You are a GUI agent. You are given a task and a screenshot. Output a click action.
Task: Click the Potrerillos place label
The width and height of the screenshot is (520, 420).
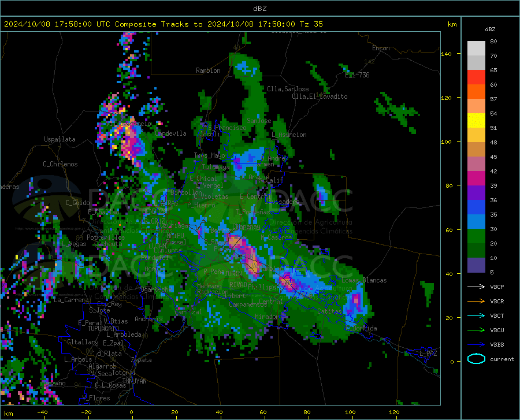106,237
